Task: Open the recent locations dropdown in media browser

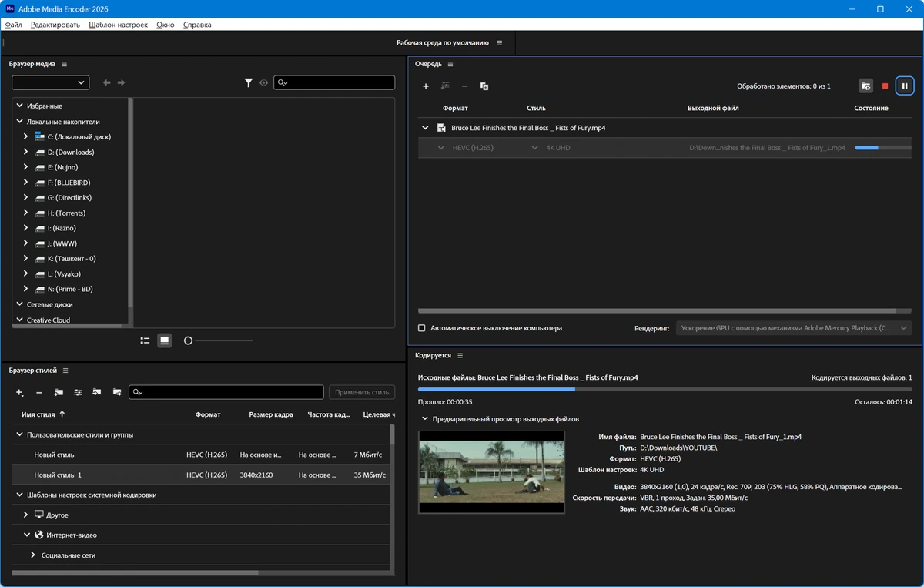Action: tap(50, 82)
